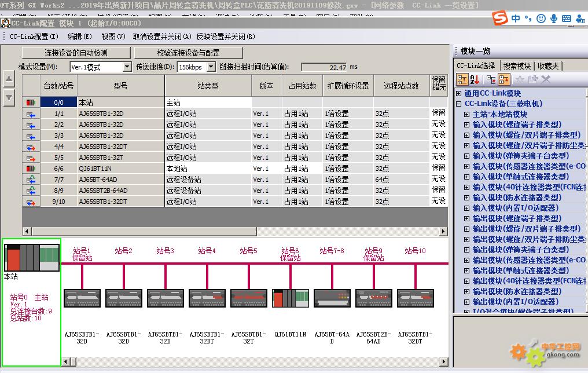Click 连接设备的自动检测 button
Viewport: 588px width, 373px height.
coord(76,53)
